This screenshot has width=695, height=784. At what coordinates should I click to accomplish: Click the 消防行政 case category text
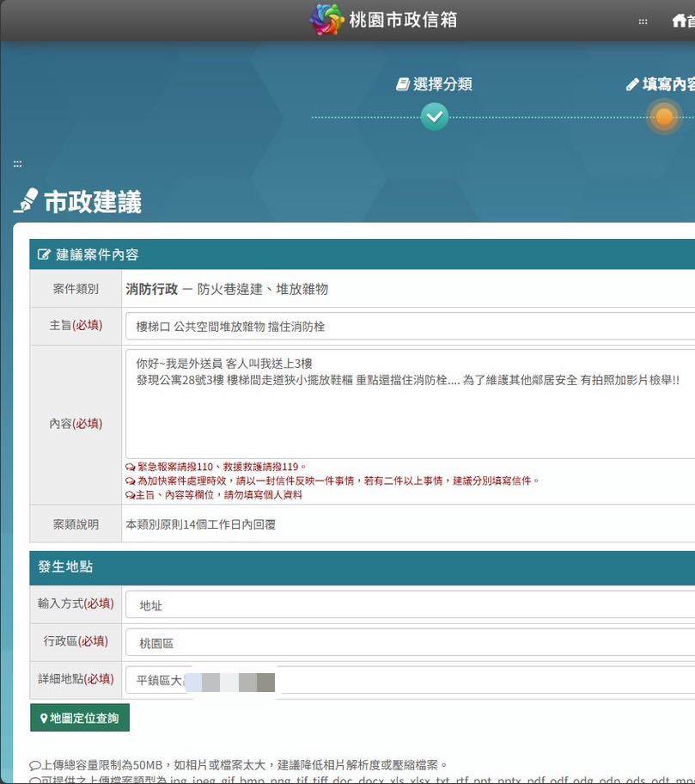[x=151, y=290]
